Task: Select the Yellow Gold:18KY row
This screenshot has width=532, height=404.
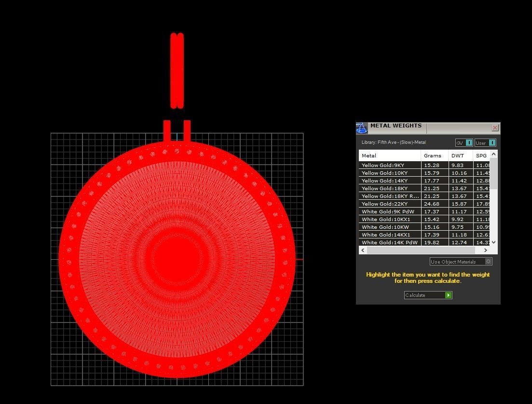Action: (424, 188)
